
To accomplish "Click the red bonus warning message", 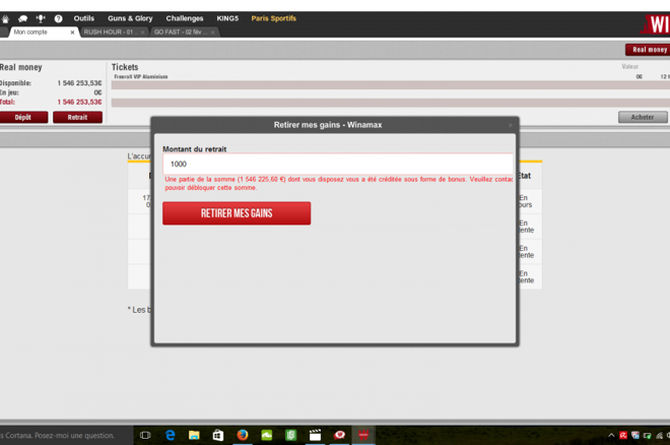I will tap(339, 183).
